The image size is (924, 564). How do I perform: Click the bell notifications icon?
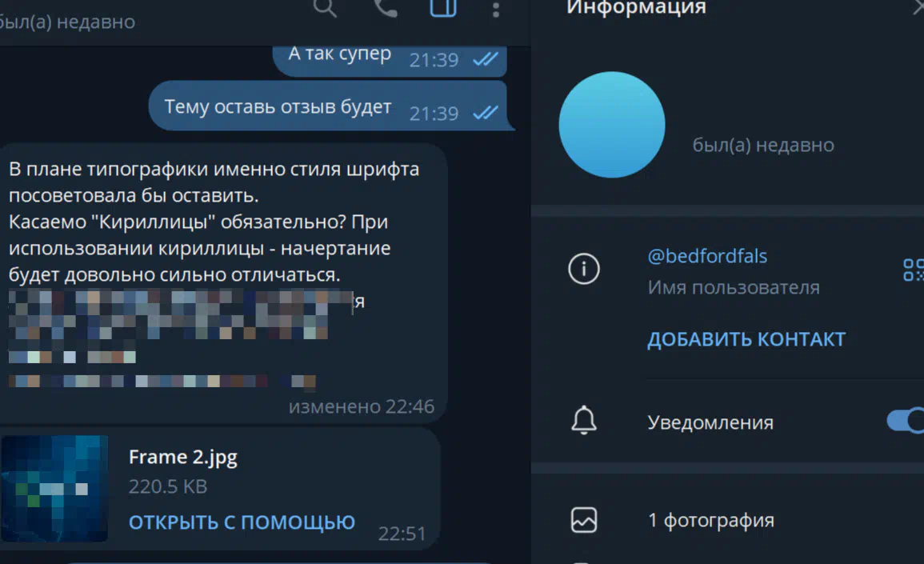point(583,420)
